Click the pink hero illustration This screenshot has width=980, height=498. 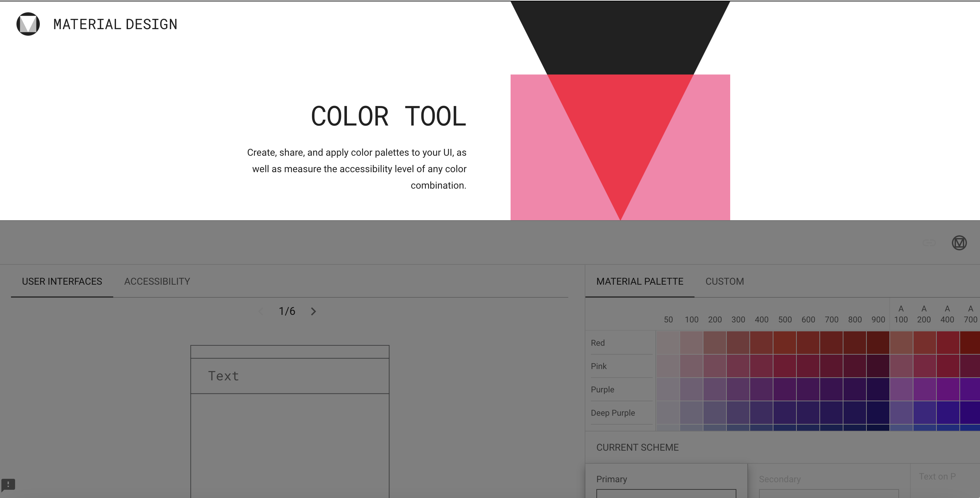(620, 147)
